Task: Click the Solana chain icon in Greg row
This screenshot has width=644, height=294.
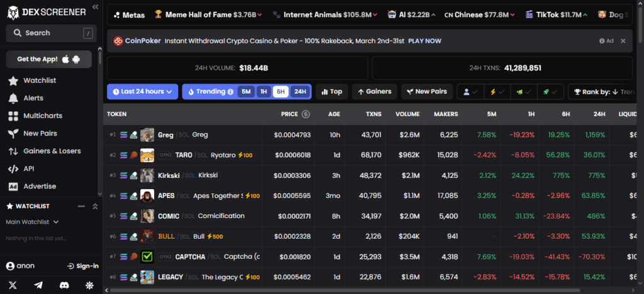Action: click(124, 135)
